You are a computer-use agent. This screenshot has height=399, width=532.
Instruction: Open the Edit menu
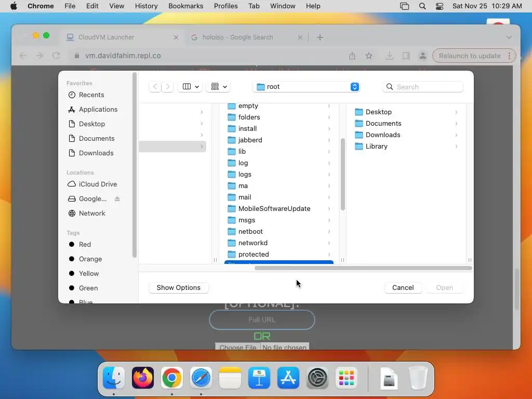pyautogui.click(x=92, y=6)
